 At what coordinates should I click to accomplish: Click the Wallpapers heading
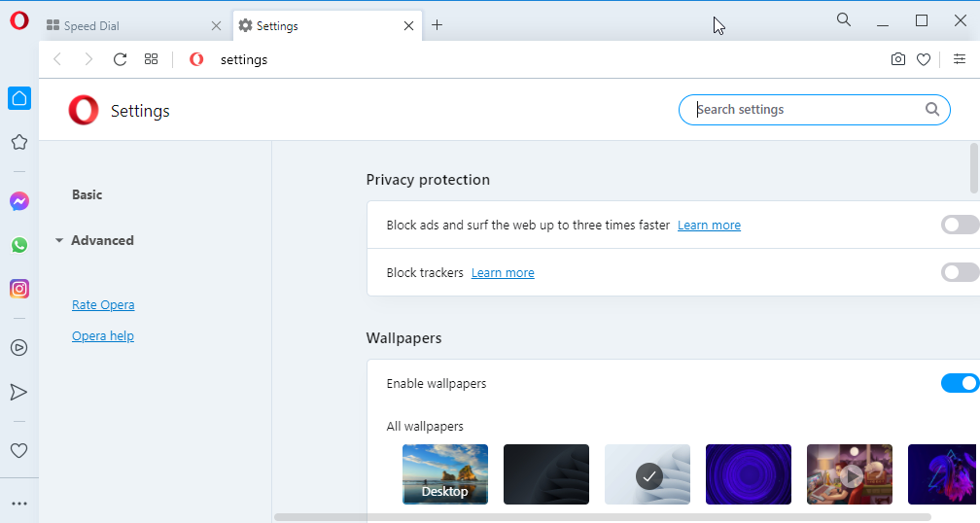(403, 338)
